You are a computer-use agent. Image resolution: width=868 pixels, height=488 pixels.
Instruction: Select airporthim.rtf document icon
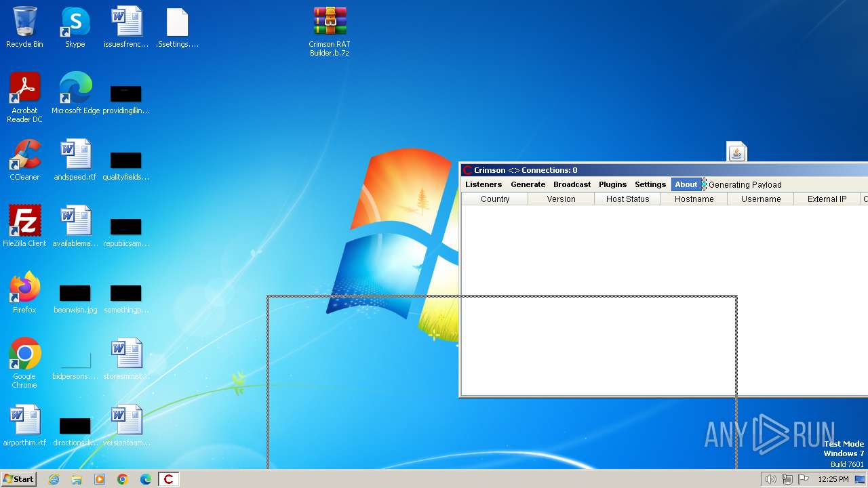tap(24, 426)
